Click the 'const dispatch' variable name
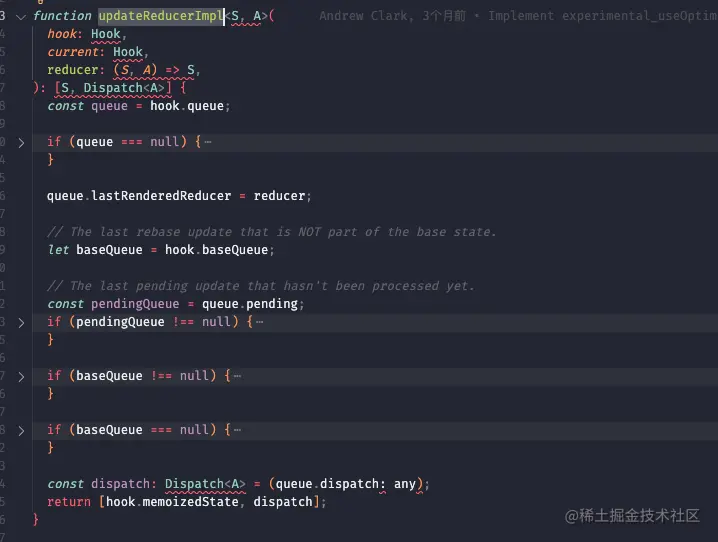The width and height of the screenshot is (718, 542). point(120,484)
